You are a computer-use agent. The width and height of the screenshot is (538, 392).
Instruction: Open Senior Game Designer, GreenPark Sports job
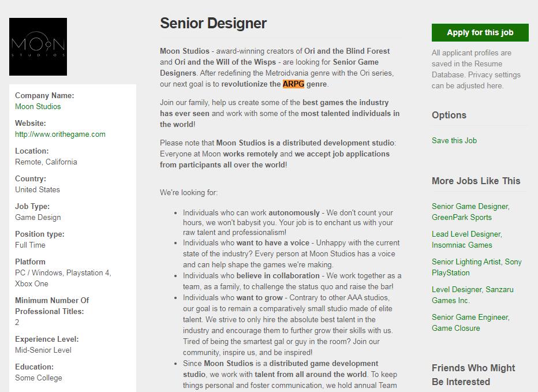pos(470,211)
